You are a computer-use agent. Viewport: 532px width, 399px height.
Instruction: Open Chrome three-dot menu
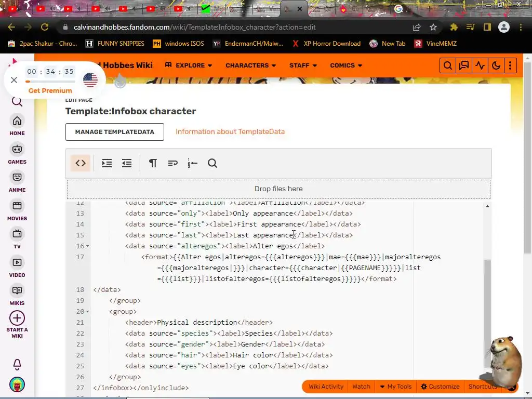coord(521,27)
